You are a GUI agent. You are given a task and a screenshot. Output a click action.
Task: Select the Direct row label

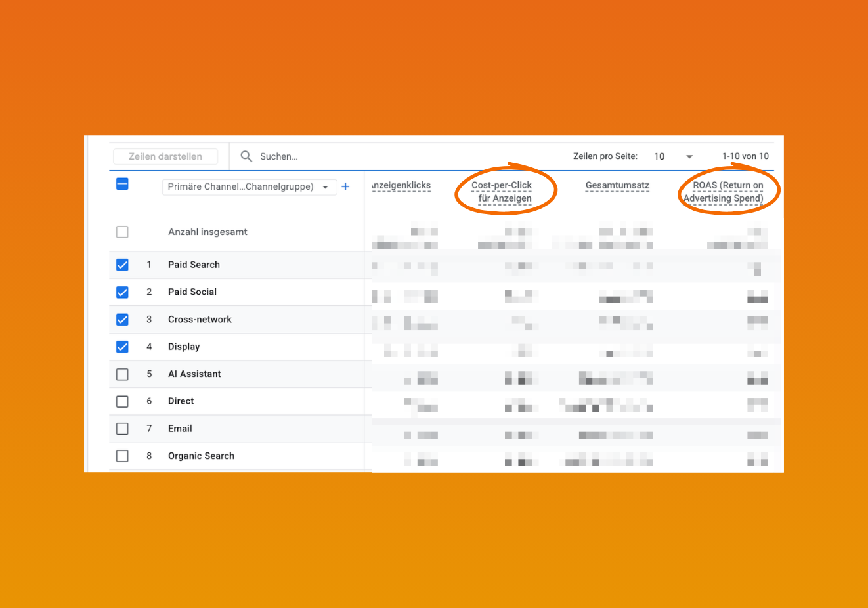[181, 401]
